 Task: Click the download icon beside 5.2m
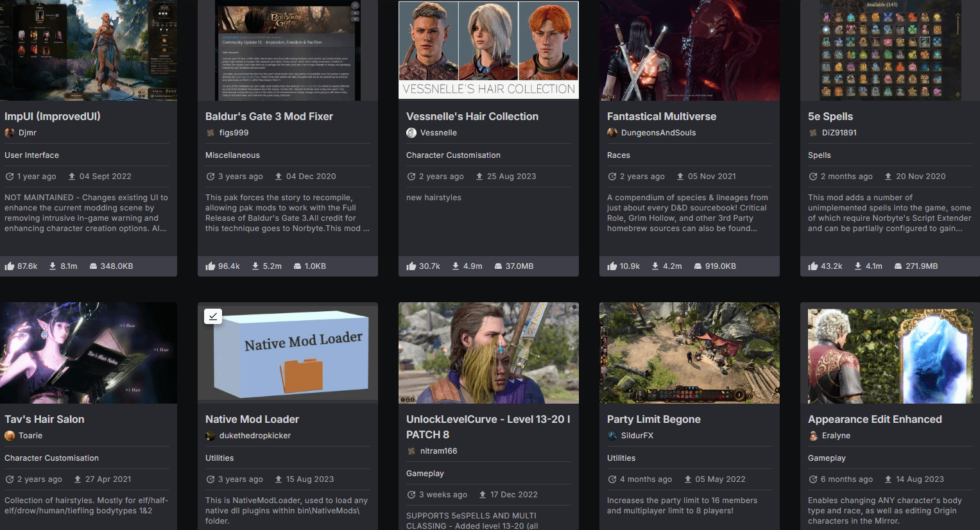pos(255,266)
